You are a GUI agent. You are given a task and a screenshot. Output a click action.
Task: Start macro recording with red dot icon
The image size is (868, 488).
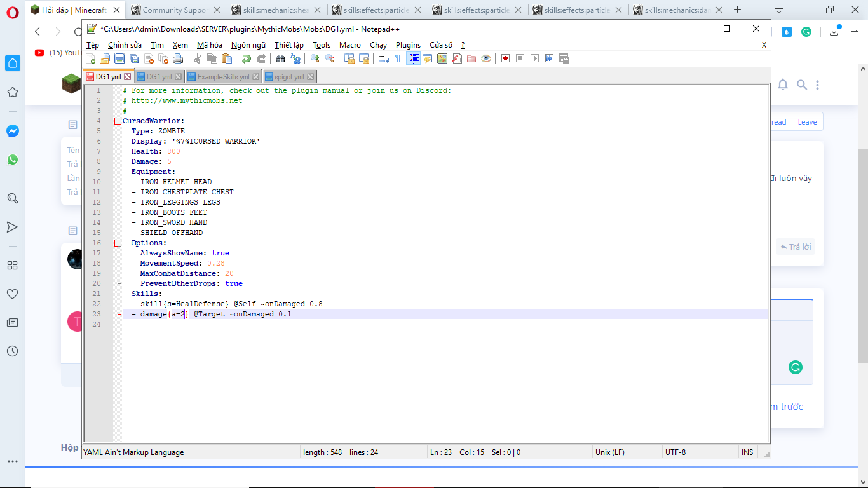[505, 58]
